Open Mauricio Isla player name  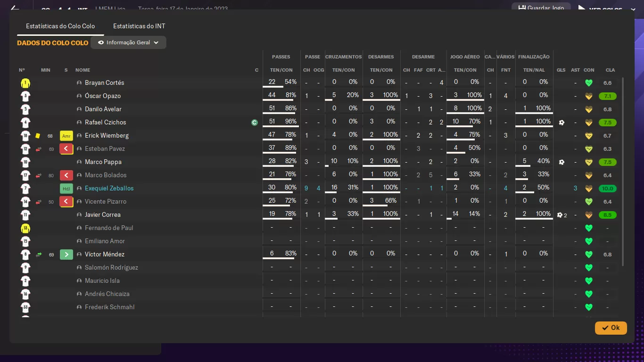pyautogui.click(x=102, y=281)
